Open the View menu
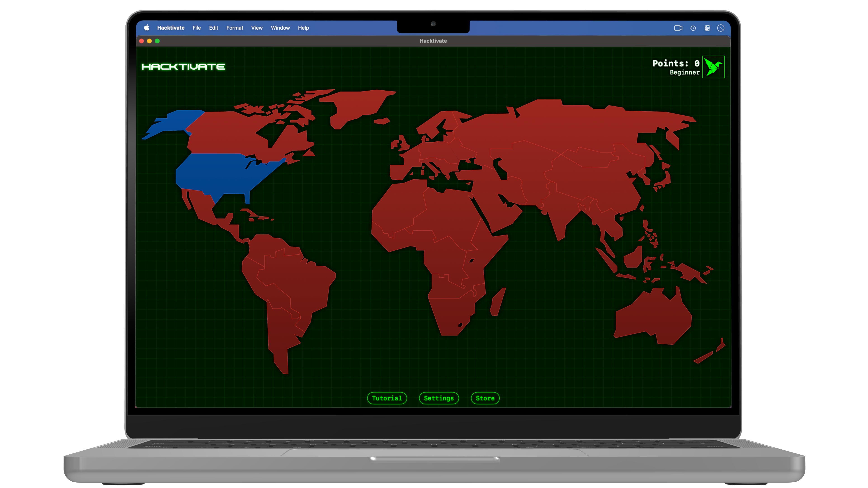 (257, 28)
